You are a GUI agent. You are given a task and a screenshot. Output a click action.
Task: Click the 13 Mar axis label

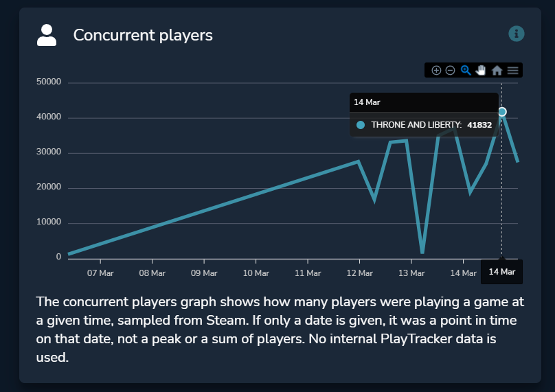tap(411, 273)
